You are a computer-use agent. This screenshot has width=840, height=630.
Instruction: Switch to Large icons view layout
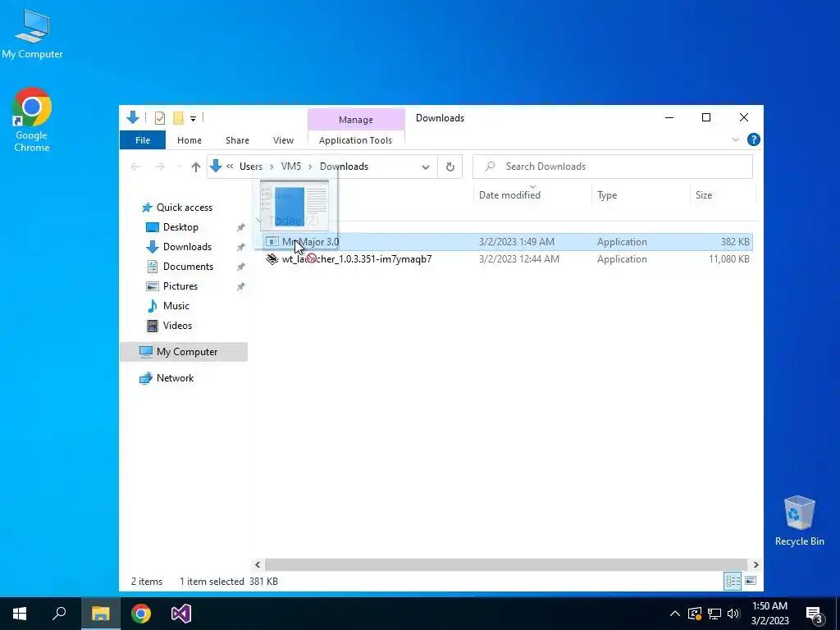click(750, 581)
